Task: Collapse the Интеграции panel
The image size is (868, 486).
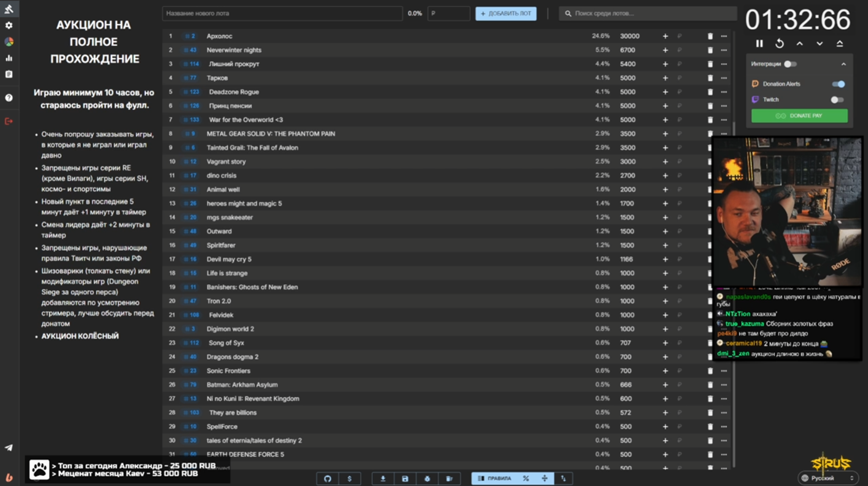Action: point(844,64)
